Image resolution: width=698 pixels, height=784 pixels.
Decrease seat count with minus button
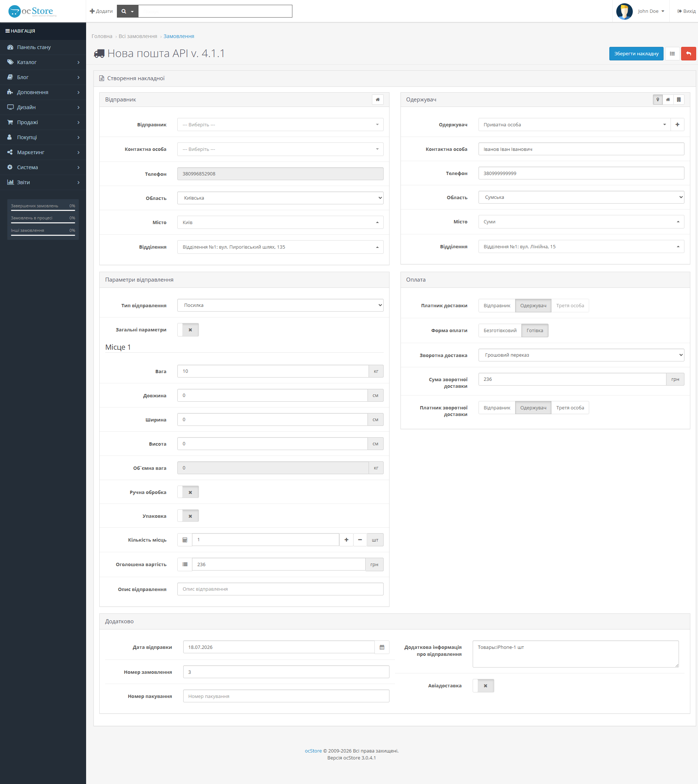(x=360, y=540)
